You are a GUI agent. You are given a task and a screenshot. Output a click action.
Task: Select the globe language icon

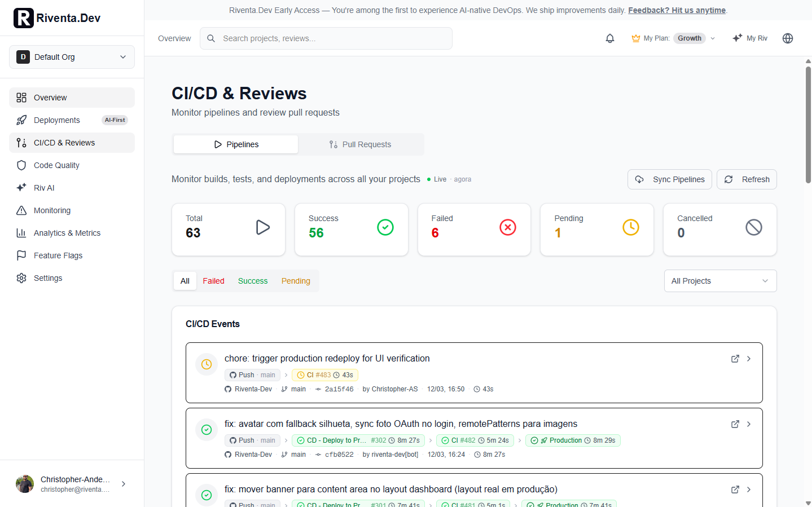(x=787, y=38)
